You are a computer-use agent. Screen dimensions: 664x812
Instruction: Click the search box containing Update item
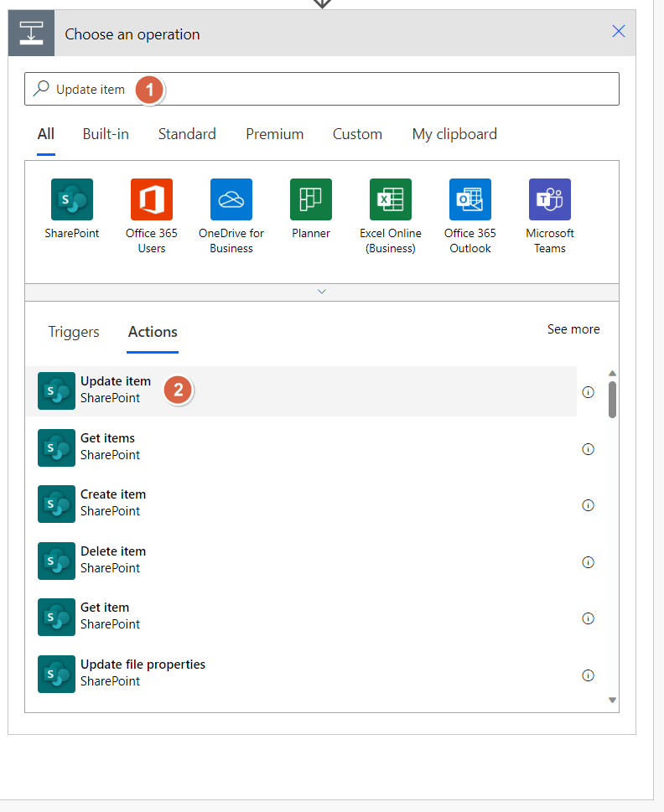[x=322, y=89]
